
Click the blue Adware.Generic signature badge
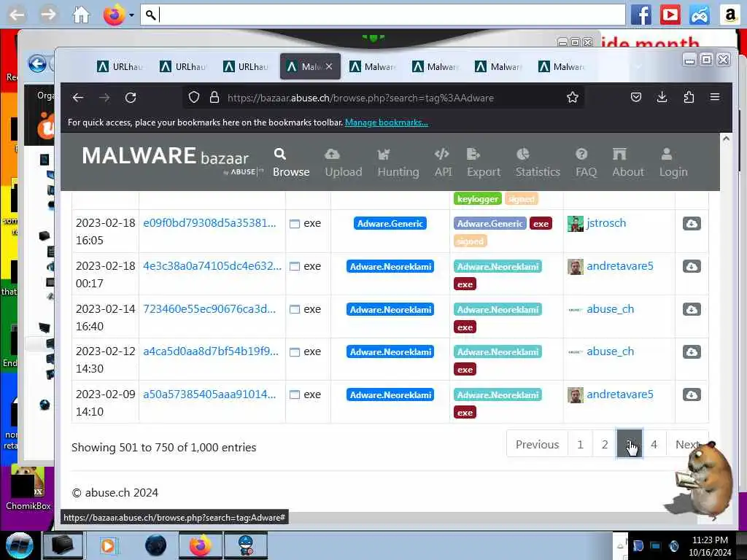[x=390, y=223]
